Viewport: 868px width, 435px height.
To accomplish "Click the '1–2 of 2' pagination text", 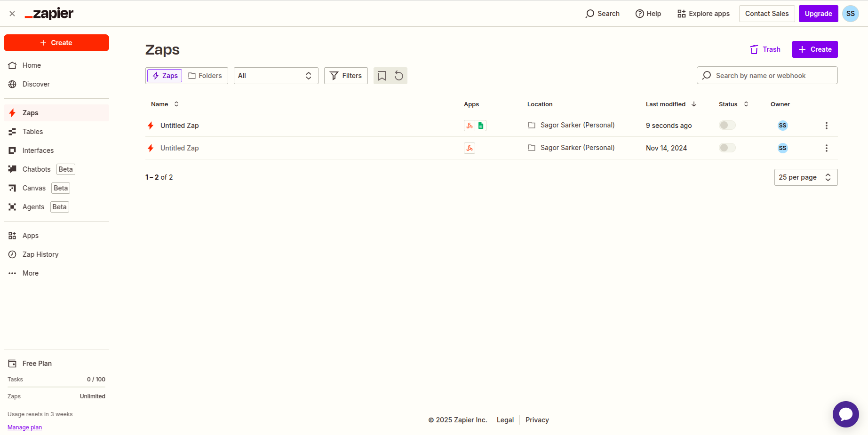I will click(x=159, y=177).
